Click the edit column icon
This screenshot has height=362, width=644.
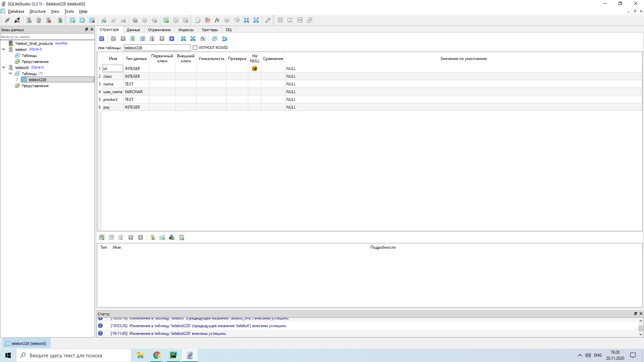tap(143, 39)
